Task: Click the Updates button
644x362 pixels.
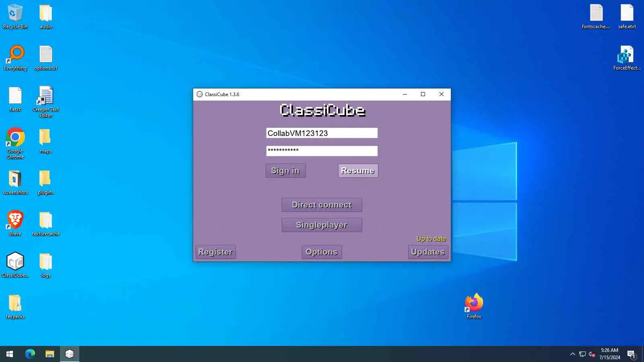Action: 428,252
